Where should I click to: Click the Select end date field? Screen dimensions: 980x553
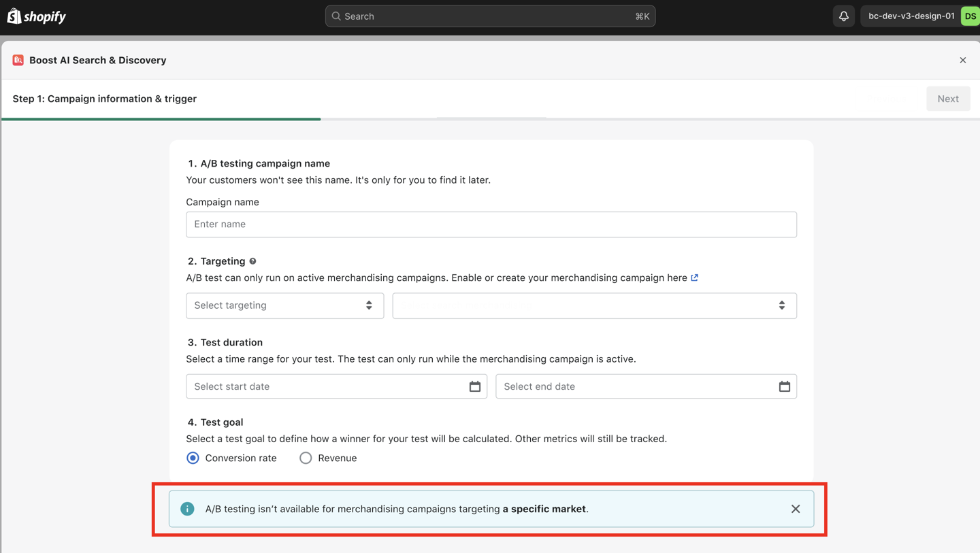(647, 386)
